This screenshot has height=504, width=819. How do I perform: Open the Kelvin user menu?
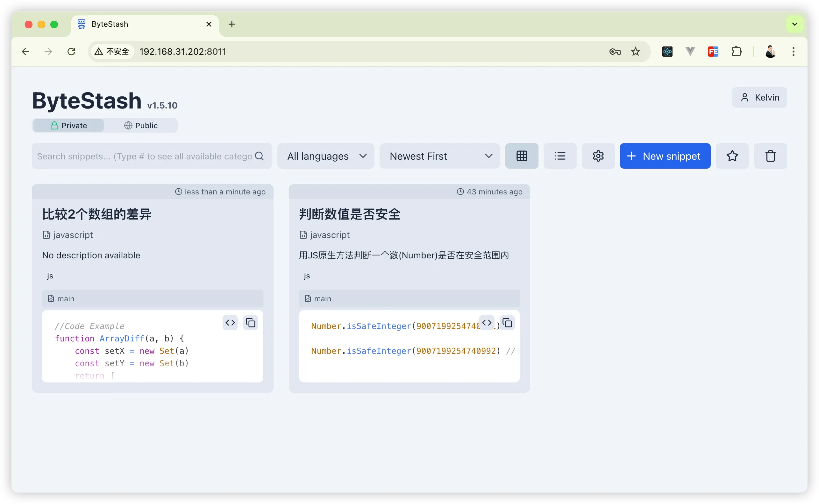pos(759,97)
